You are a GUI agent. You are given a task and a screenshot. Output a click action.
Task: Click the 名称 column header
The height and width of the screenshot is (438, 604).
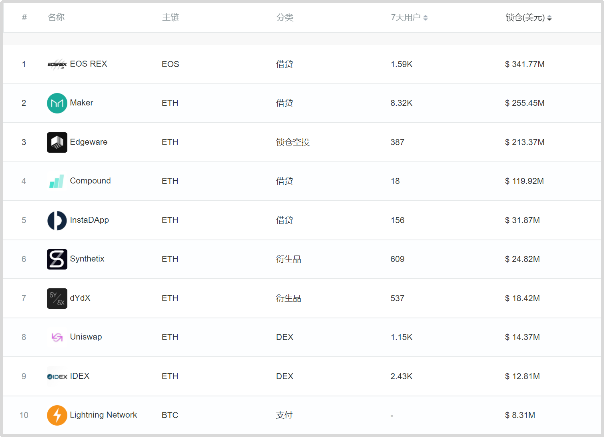coord(56,18)
